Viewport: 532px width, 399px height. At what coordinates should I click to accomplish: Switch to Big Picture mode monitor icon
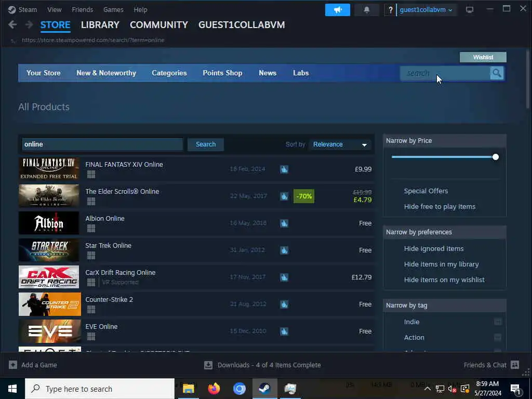coord(469,10)
